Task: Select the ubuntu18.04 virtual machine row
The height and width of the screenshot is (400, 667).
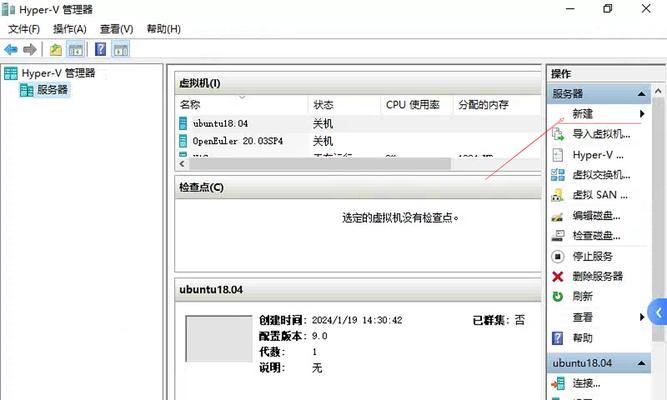Action: (358, 124)
